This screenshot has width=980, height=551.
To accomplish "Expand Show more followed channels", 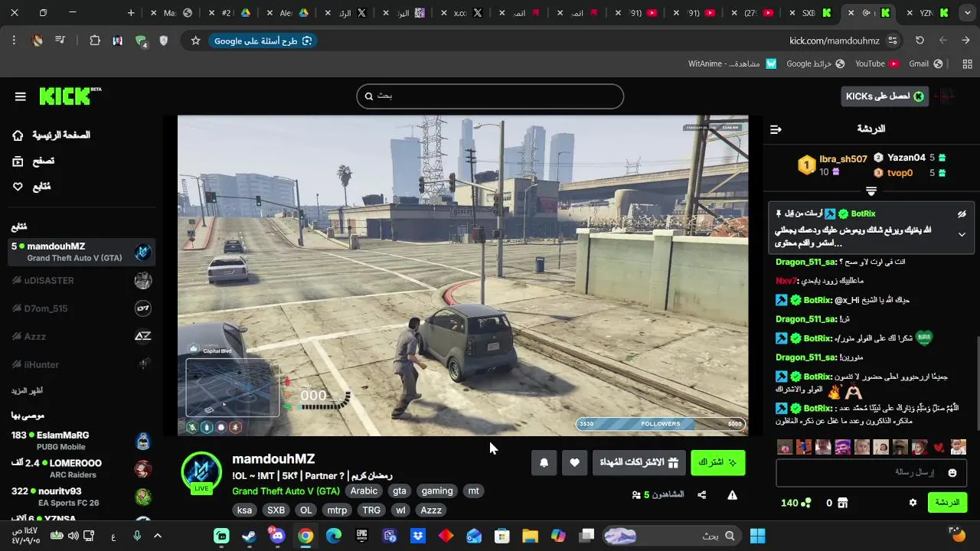I will click(27, 390).
